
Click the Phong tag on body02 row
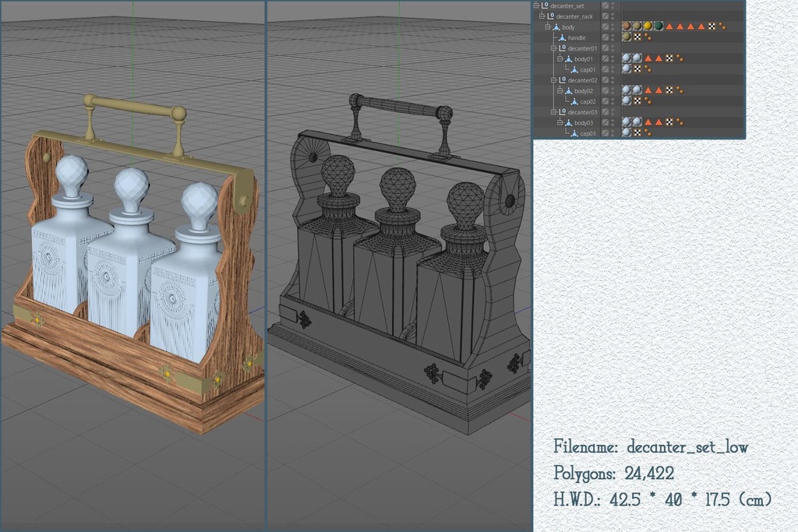point(680,90)
